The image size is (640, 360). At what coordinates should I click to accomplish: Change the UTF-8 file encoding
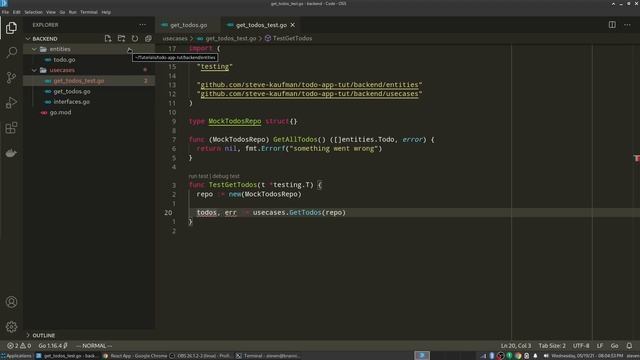coord(581,346)
